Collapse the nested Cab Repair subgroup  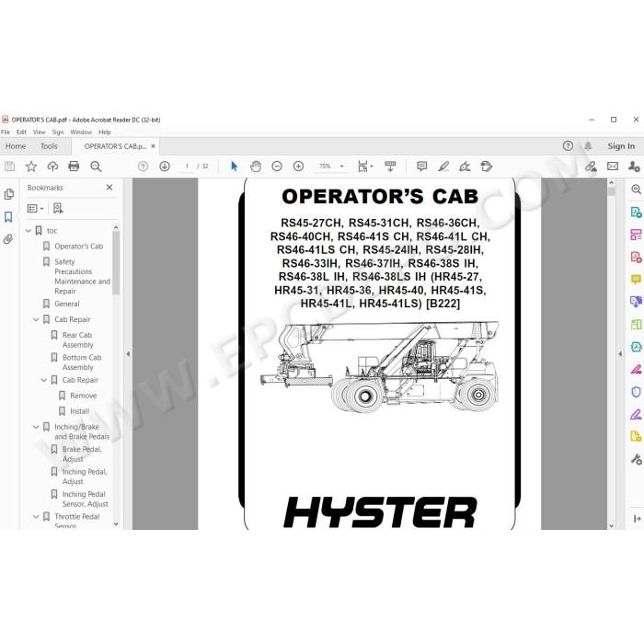pos(44,380)
